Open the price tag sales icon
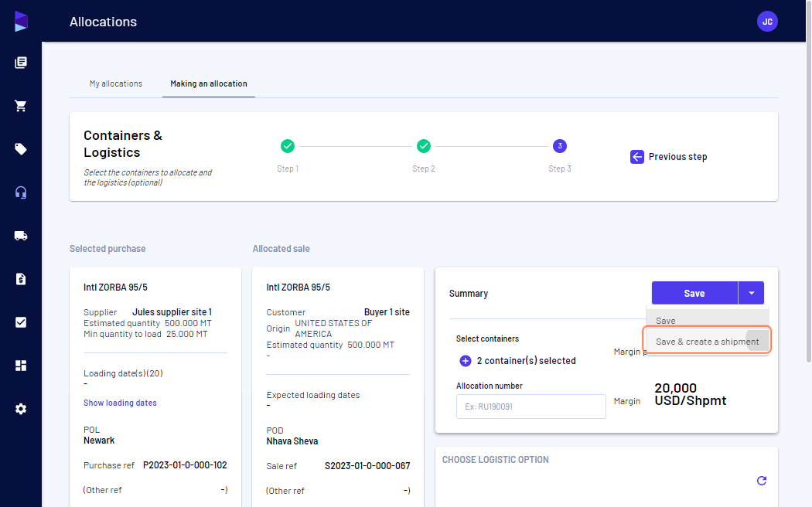812x507 pixels. click(21, 149)
